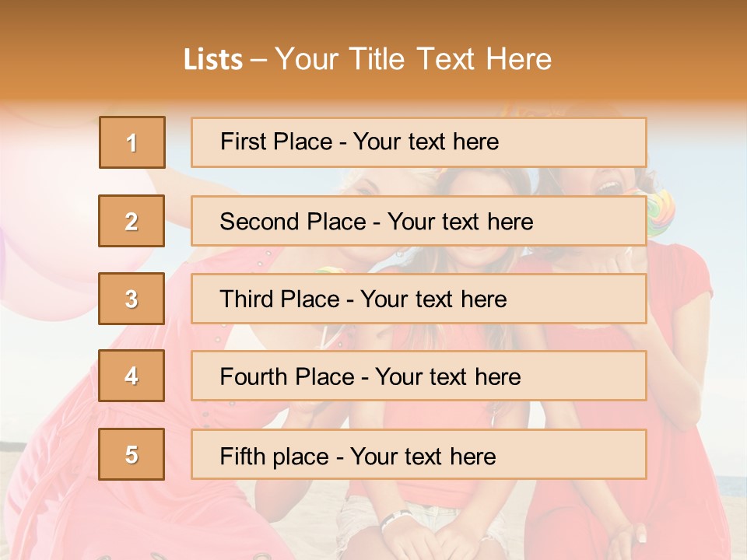Click the Fourth Place text box
747x560 pixels.
(x=419, y=376)
